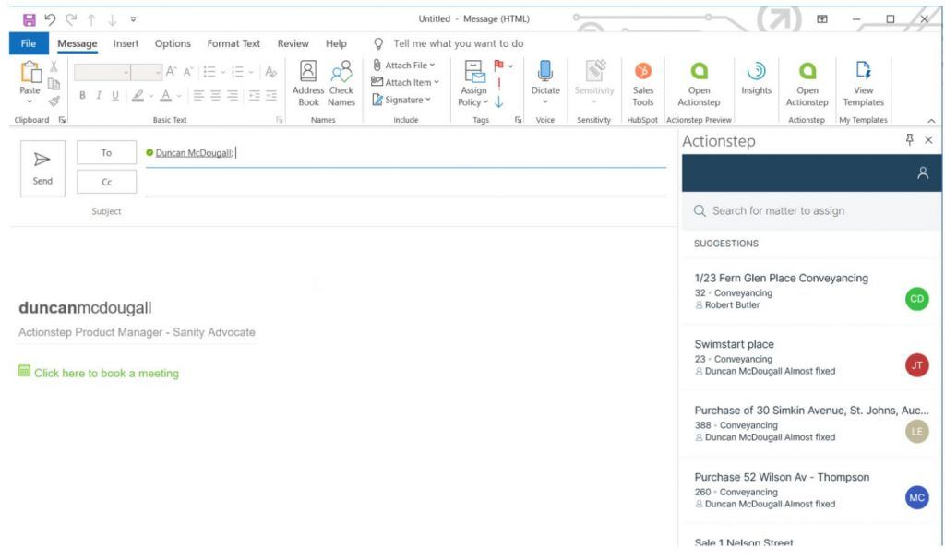Open the Attach Item dropdown
945x560 pixels.
pyautogui.click(x=405, y=82)
